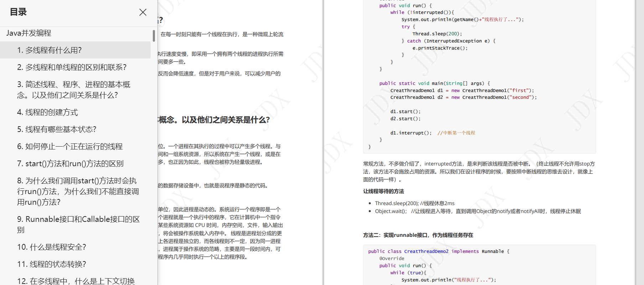Click code line d1.interrupt(); //中断第一个线程
The image size is (644, 285).
(x=433, y=133)
